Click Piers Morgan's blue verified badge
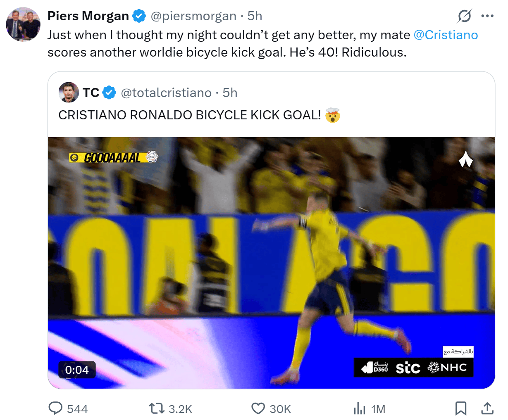Image resolution: width=508 pixels, height=420 pixels. [139, 16]
